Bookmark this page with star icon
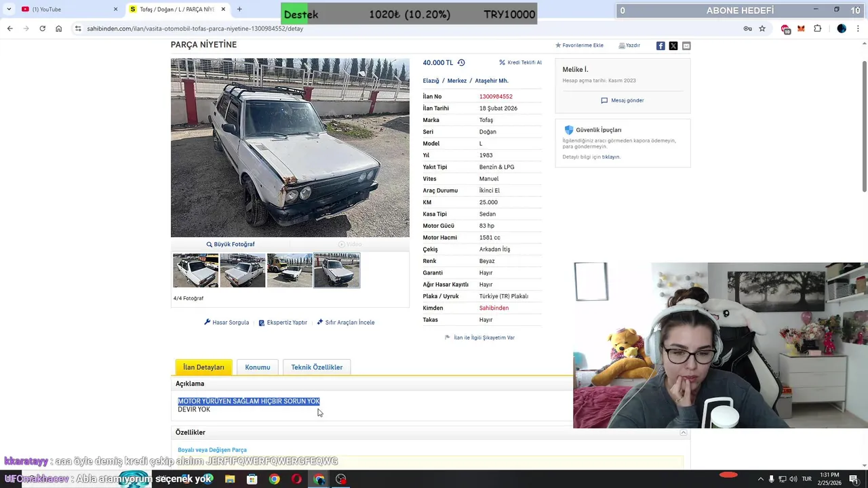The height and width of the screenshot is (488, 868). click(762, 28)
